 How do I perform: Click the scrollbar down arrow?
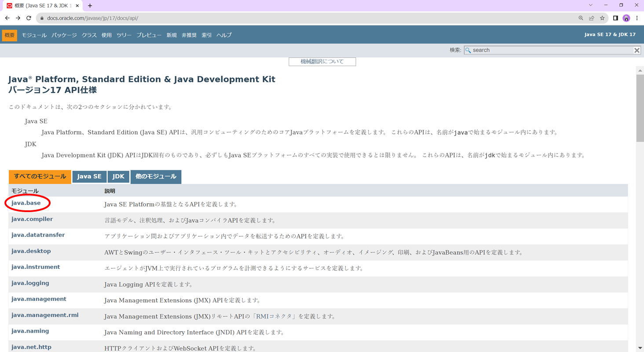(640, 348)
